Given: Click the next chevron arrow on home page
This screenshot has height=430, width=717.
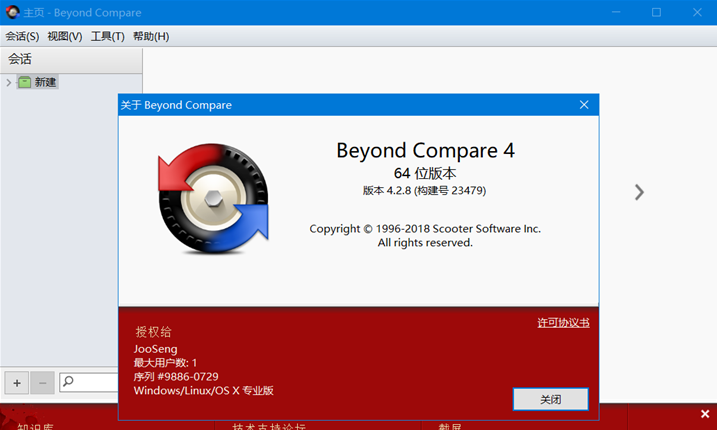Looking at the screenshot, I should tap(639, 192).
